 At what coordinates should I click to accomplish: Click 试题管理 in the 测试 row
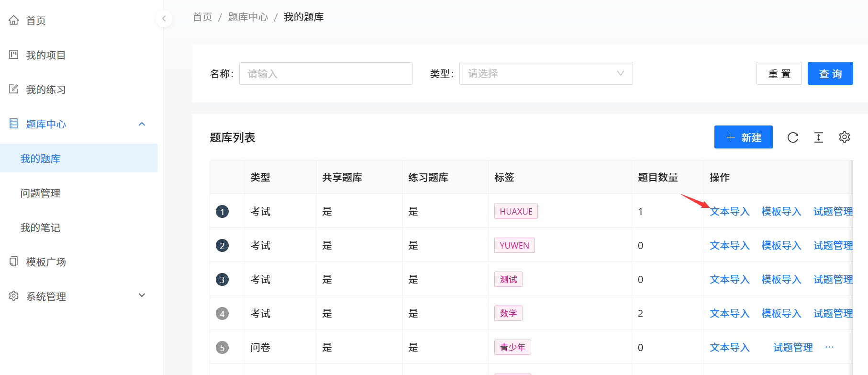833,279
